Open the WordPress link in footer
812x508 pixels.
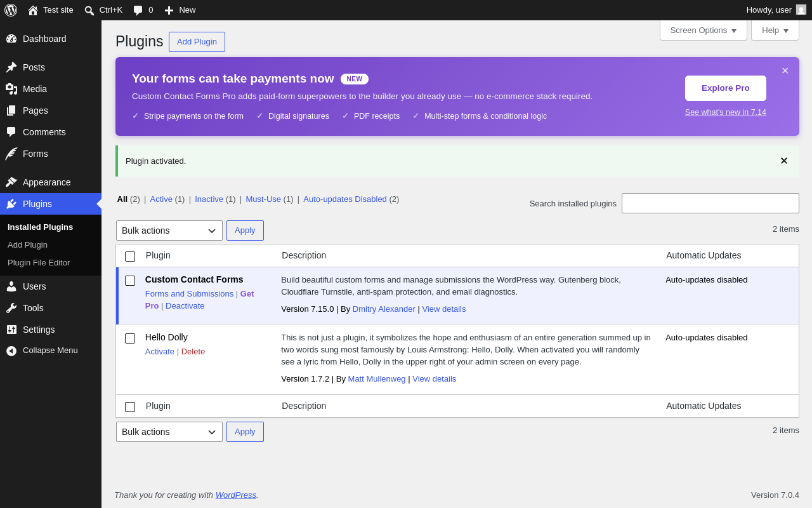coord(236,495)
